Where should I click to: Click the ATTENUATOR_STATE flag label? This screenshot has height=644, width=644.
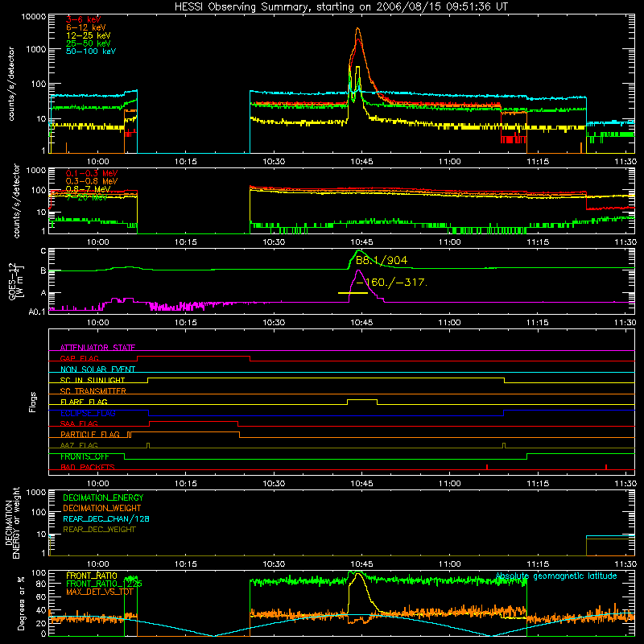[x=97, y=348]
